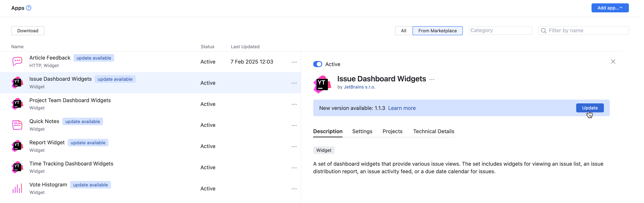Viewport: 644px width, 203px height.
Task: Open the Technical Details tab
Action: pos(433,131)
